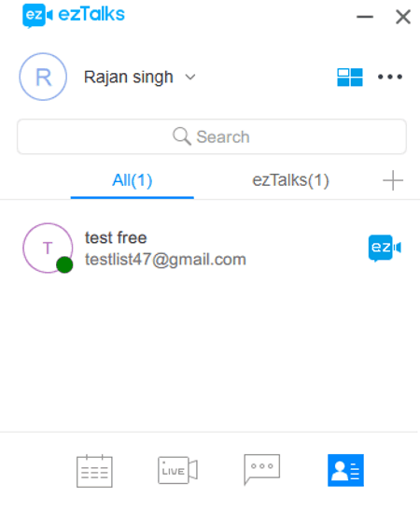Screen dimensions: 420x526
Task: Open the R profile avatar
Action: point(43,77)
